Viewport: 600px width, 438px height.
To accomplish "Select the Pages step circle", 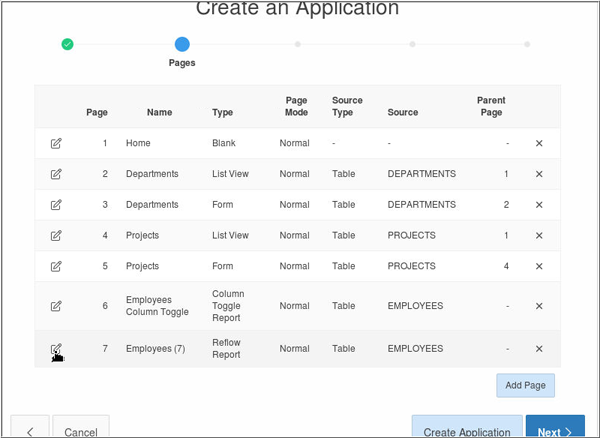I will pyautogui.click(x=182, y=44).
